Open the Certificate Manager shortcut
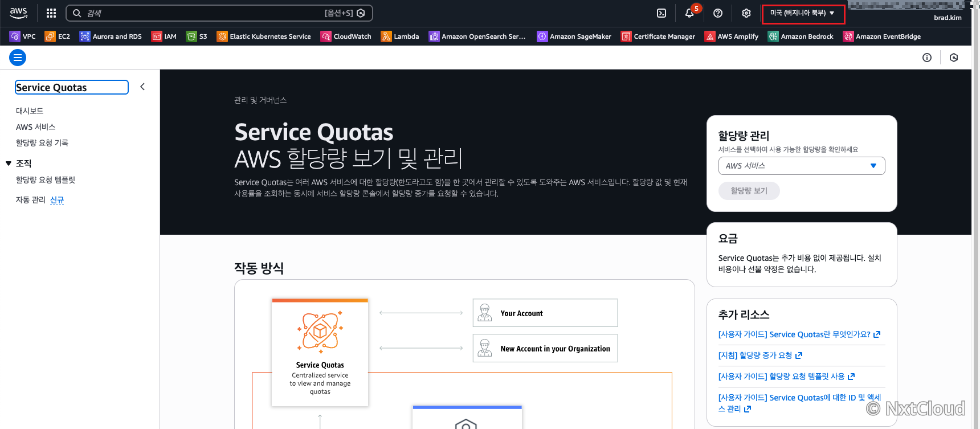The image size is (980, 429). 658,36
